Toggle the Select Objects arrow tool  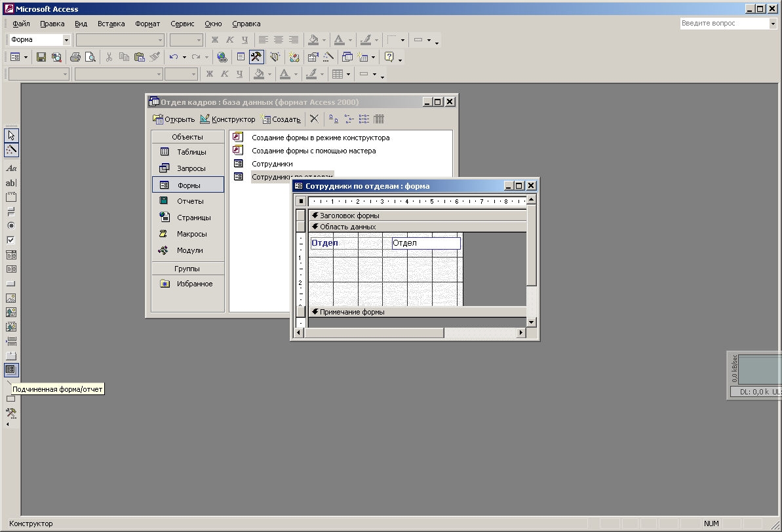tap(11, 135)
